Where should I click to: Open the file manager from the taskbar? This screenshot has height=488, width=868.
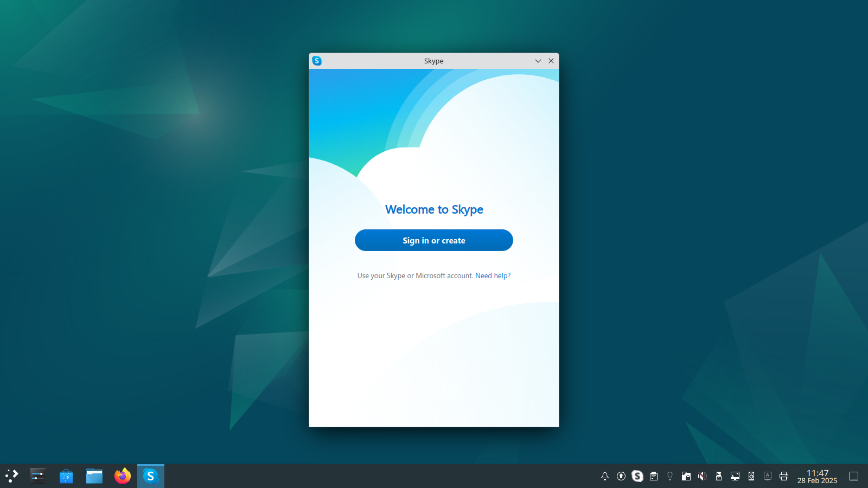point(94,476)
